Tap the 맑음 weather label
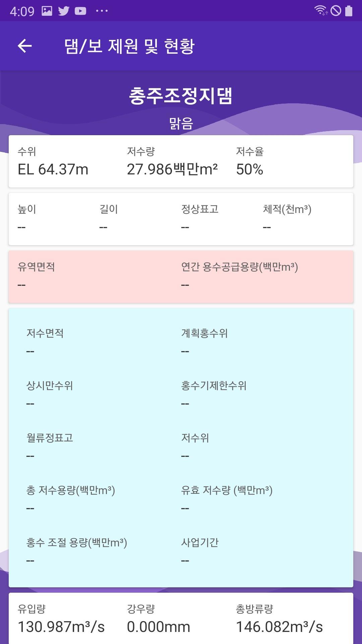362x644 pixels. [x=181, y=123]
